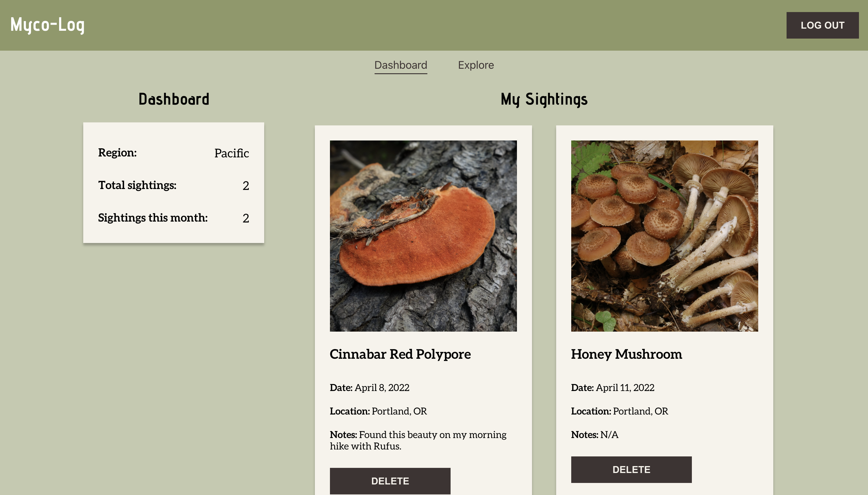Delete the Honey Mushroom sighting
The width and height of the screenshot is (868, 495).
coord(631,469)
